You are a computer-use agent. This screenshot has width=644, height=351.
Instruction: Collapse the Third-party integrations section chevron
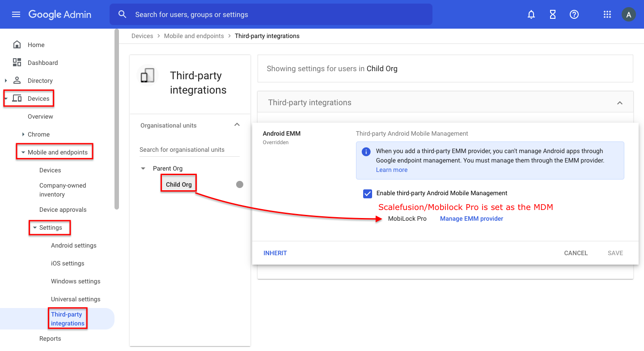tap(620, 103)
